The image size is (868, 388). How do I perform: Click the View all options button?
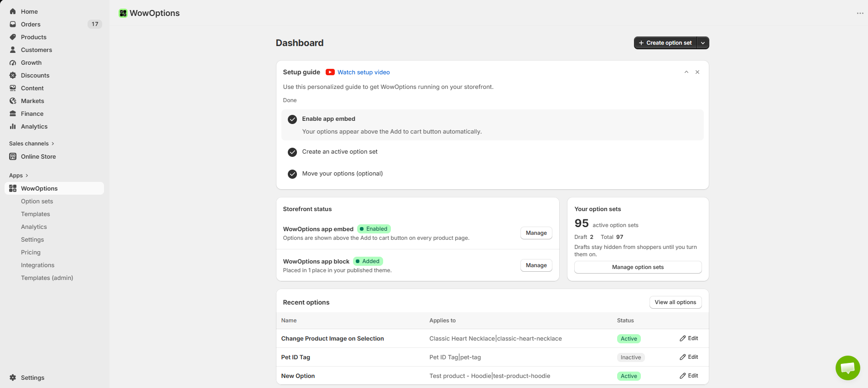point(675,302)
